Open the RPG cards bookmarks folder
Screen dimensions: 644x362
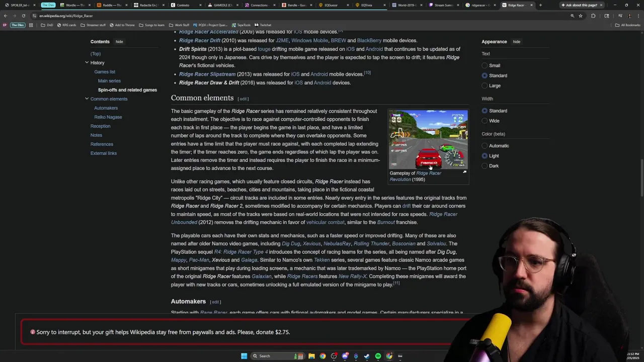coord(67,25)
